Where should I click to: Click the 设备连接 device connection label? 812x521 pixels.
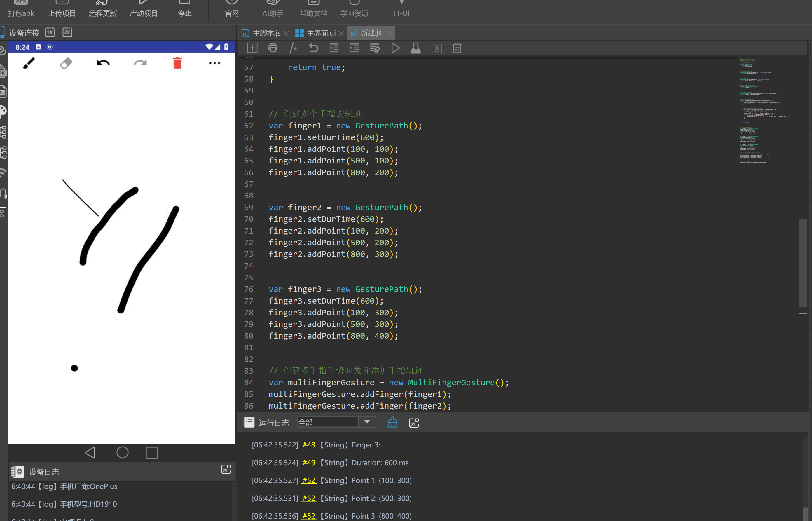click(x=24, y=33)
